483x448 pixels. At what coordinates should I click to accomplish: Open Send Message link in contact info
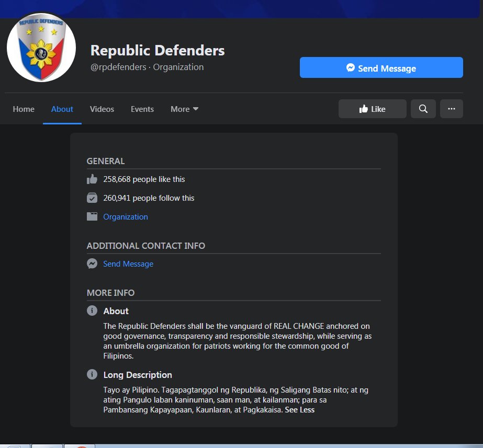coord(128,263)
